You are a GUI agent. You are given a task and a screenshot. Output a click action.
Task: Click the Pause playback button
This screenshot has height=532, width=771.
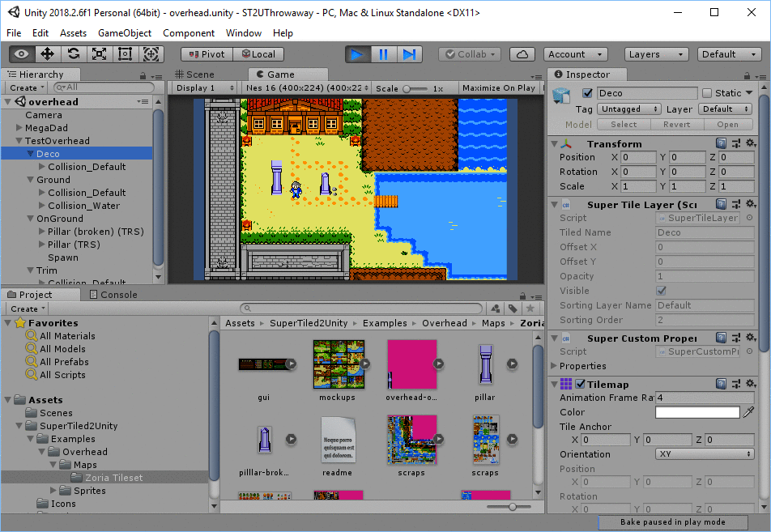point(383,54)
